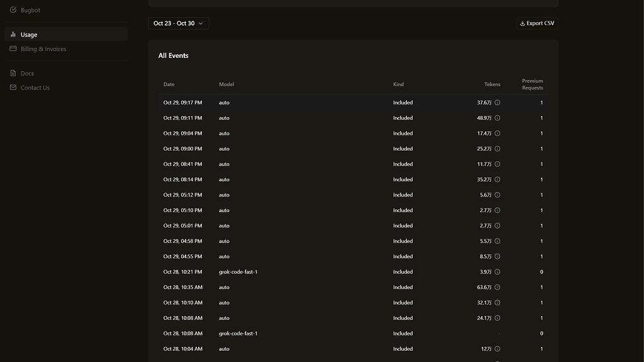Open the Oct 23 - Oct 30 date range dropdown
Viewport: 644px width, 362px height.
(x=178, y=23)
